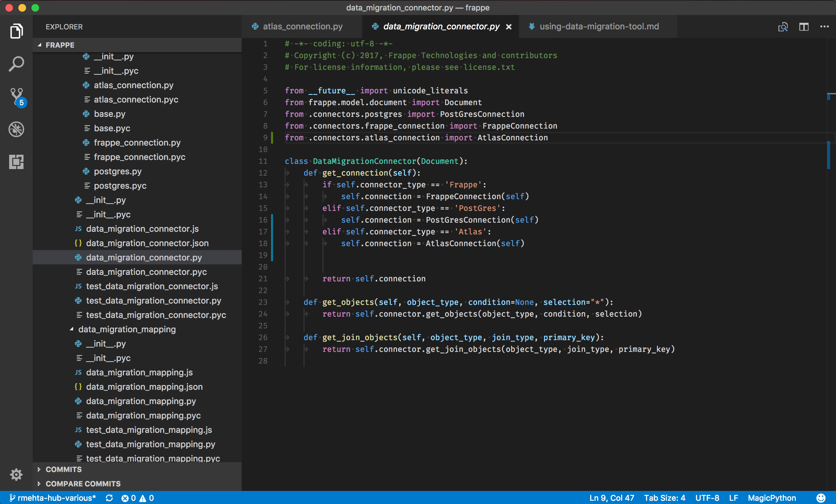Select the atlas_connection.py tab
The image size is (836, 504).
click(303, 26)
